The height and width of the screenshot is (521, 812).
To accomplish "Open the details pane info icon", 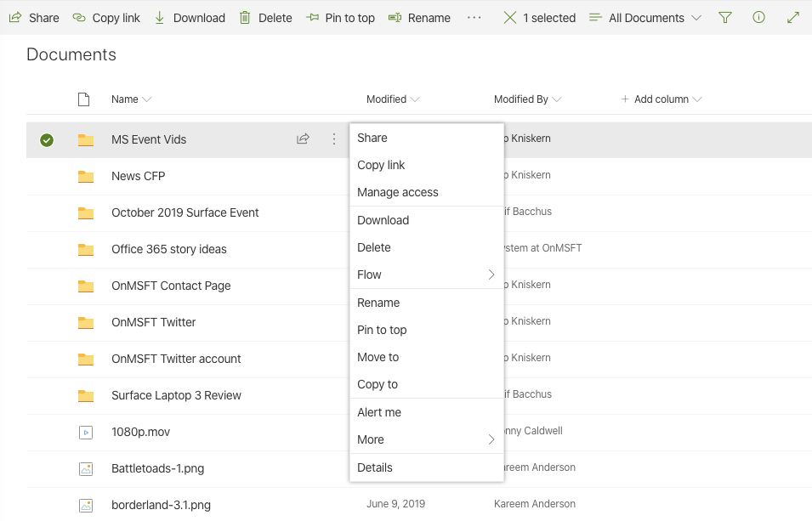I will (758, 18).
